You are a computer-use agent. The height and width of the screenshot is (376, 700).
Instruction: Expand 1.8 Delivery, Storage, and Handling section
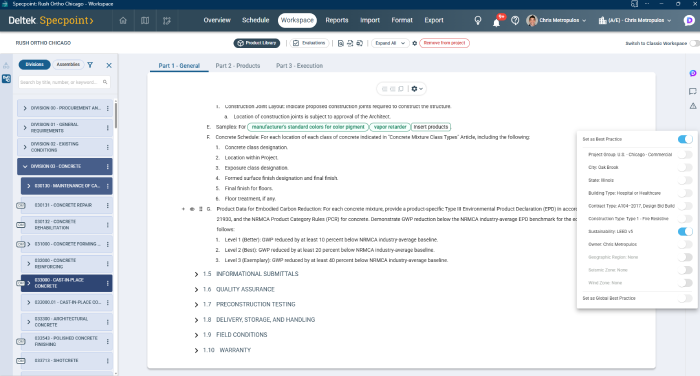click(196, 320)
